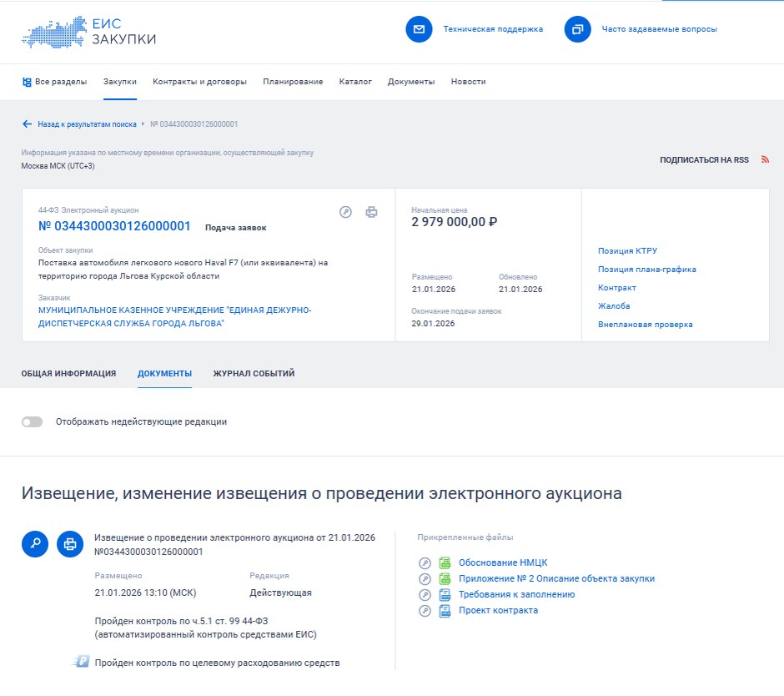The height and width of the screenshot is (696, 784).
Task: Click the Техническая поддержка link
Action: click(493, 29)
